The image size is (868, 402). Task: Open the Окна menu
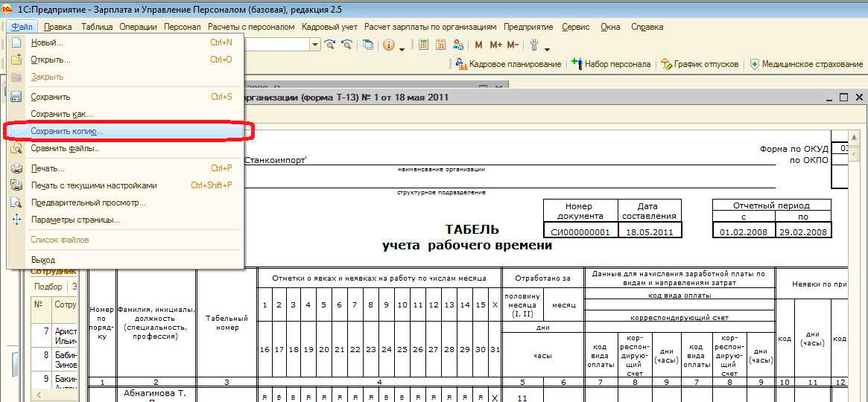(610, 27)
